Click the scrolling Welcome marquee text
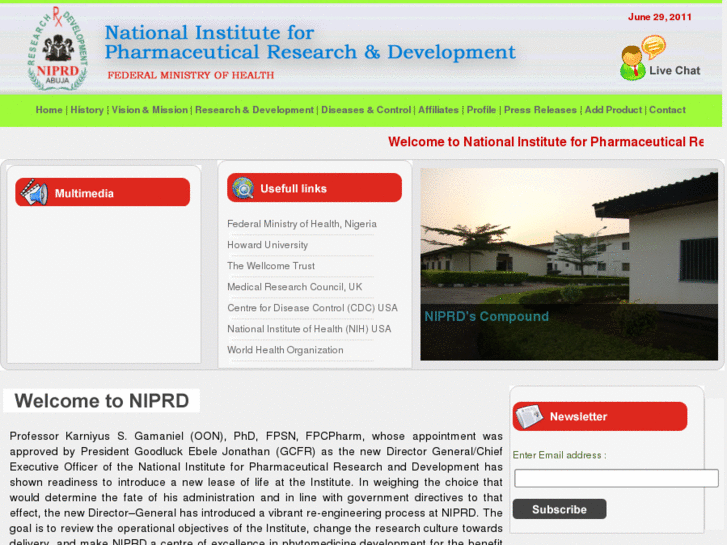 pyautogui.click(x=545, y=142)
